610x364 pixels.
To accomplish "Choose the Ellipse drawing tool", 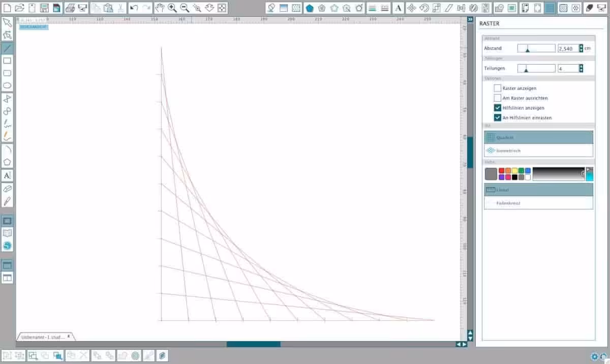I will click(7, 85).
